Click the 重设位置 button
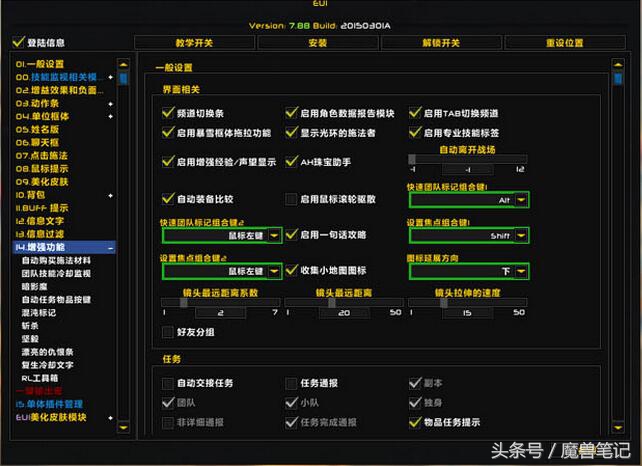This screenshot has height=466, width=642. 565,43
